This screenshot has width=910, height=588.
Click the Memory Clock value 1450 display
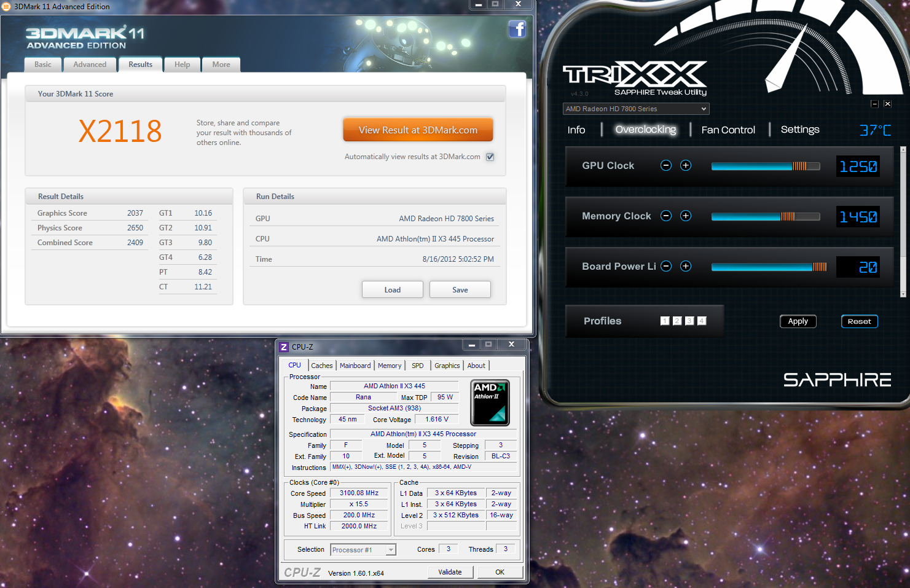click(x=858, y=216)
